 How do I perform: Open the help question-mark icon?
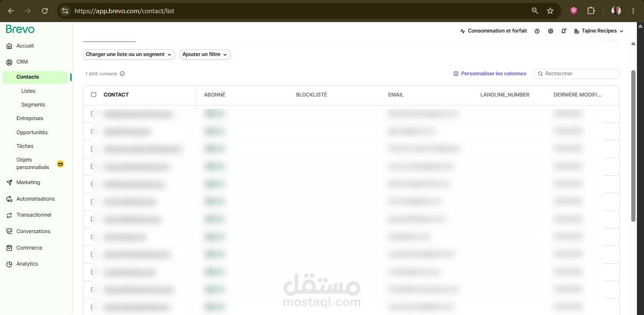[x=537, y=31]
